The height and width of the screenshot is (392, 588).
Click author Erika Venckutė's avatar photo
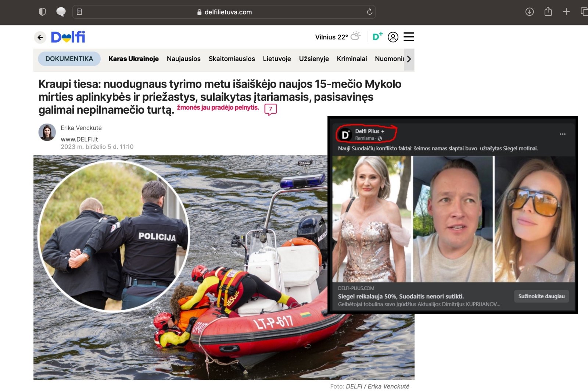pyautogui.click(x=47, y=132)
